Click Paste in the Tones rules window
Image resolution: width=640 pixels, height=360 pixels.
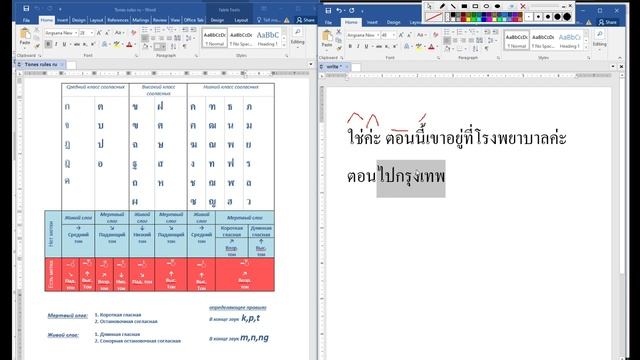coord(25,37)
